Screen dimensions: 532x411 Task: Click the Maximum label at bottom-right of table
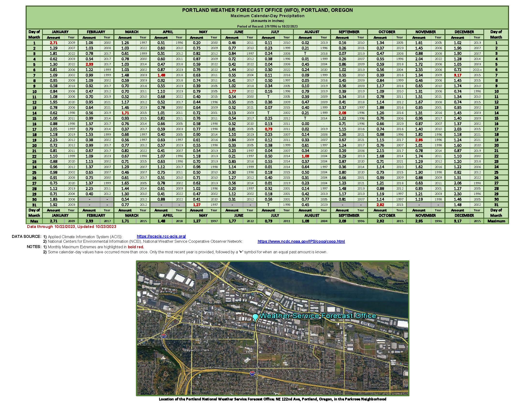tap(496, 221)
